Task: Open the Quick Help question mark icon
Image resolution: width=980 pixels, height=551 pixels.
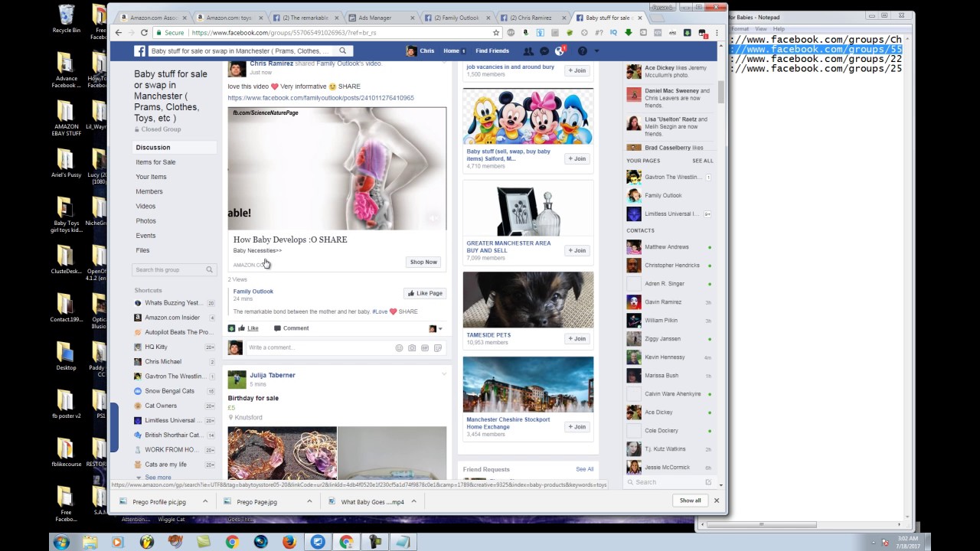Action: coord(582,51)
